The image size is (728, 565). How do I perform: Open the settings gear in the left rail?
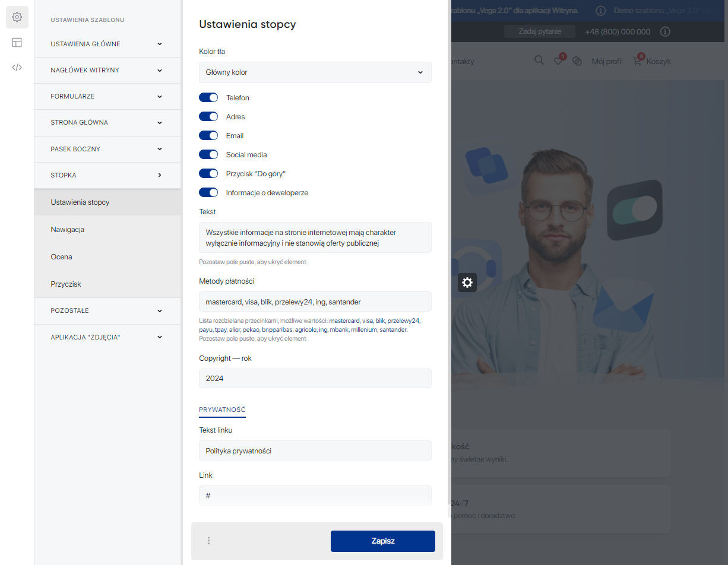click(x=17, y=17)
